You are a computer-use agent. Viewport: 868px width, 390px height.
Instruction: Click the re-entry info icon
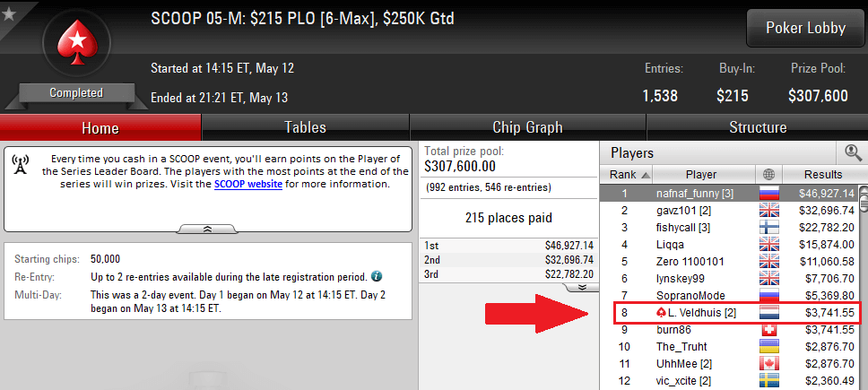point(377,276)
